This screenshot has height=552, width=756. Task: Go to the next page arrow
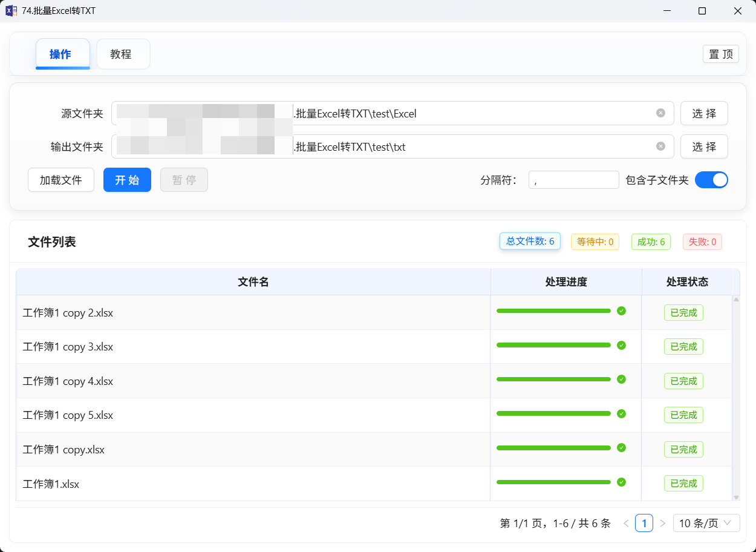662,524
